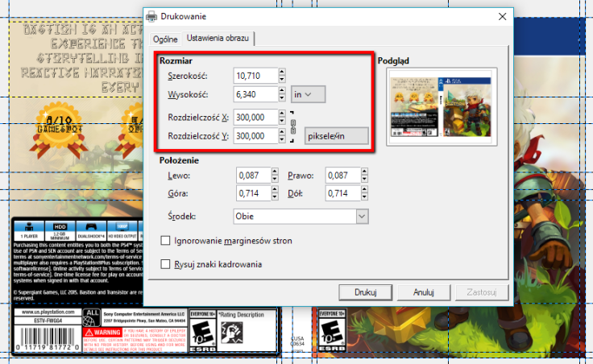The width and height of the screenshot is (593, 364).
Task: Increase the Szerokość value with up arrow
Action: click(x=282, y=72)
